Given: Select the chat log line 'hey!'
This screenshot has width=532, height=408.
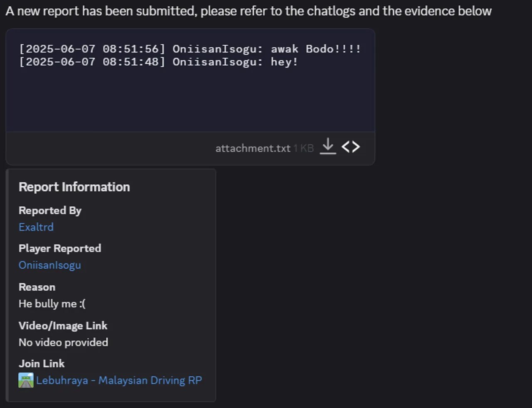Looking at the screenshot, I should [158, 62].
